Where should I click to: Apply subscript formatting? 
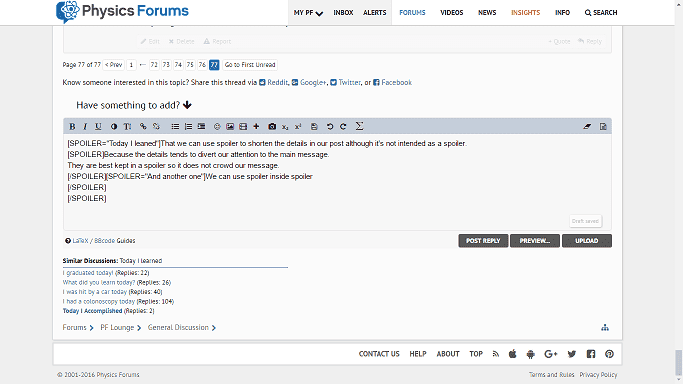pos(285,127)
